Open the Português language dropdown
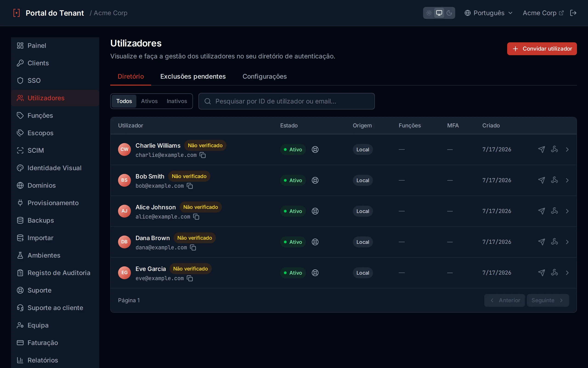The width and height of the screenshot is (588, 368). point(489,13)
